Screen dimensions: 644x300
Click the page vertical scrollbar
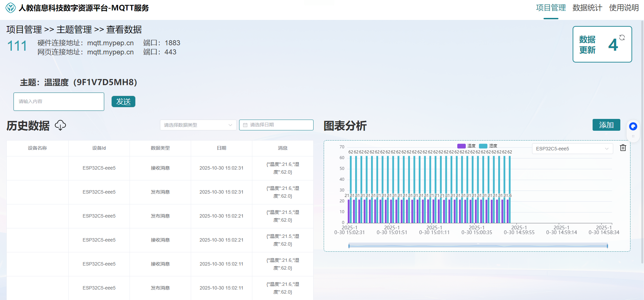[x=642, y=142]
